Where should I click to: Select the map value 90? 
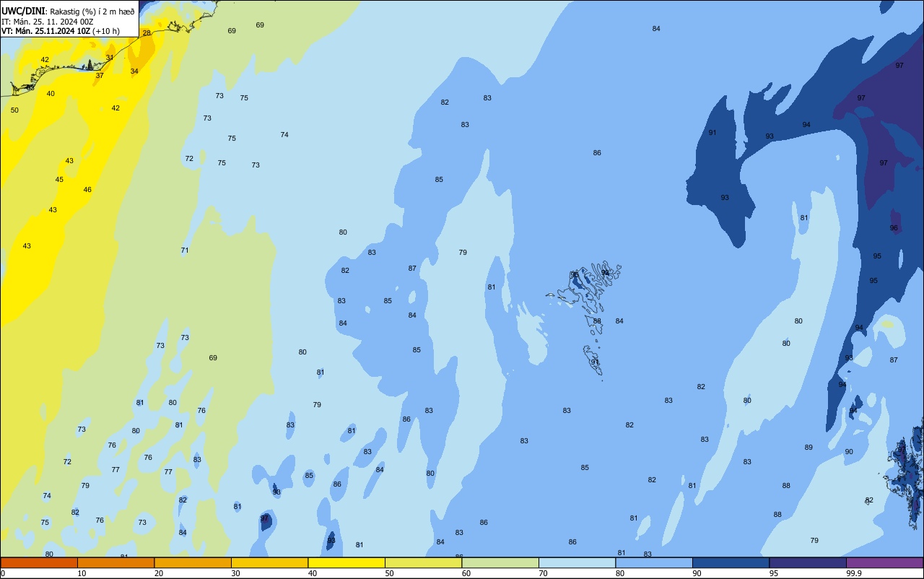tap(849, 452)
